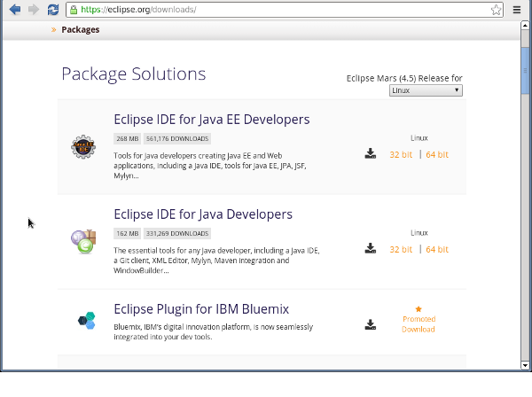Click the Java Developers package icon
Viewport: 532px width, 397px height.
tap(83, 242)
